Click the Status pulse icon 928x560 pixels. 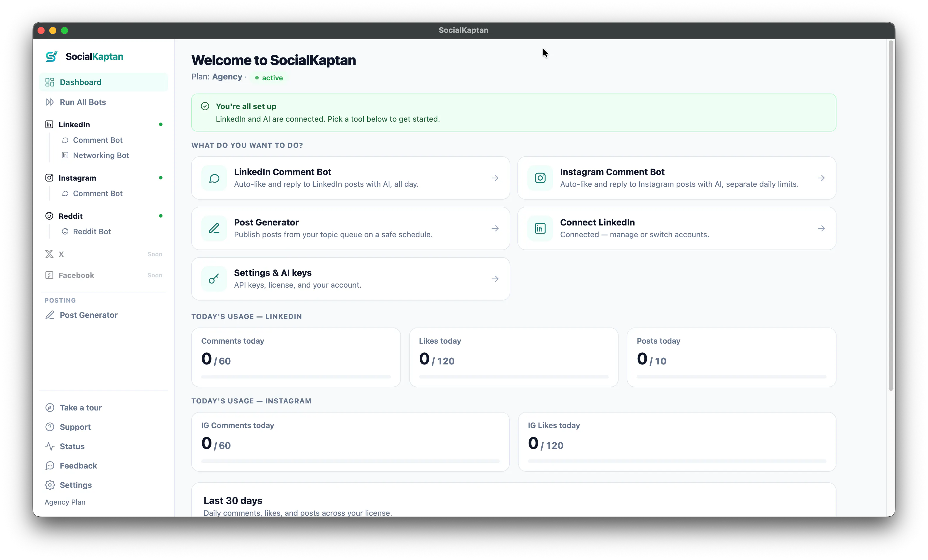50,446
